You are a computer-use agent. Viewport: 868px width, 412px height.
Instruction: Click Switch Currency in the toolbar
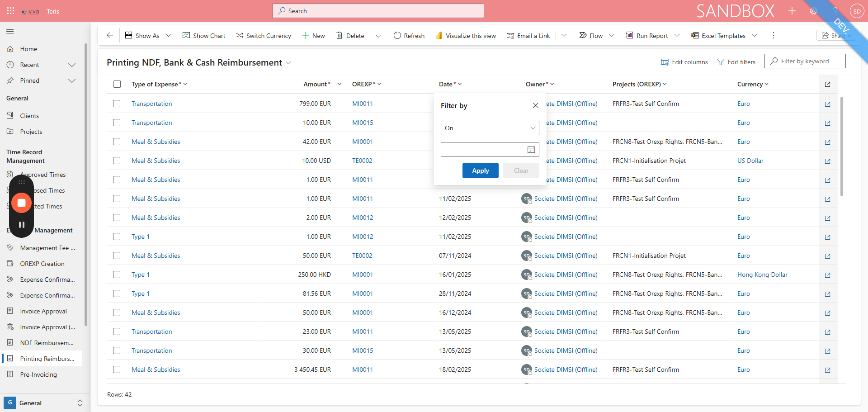coord(264,35)
